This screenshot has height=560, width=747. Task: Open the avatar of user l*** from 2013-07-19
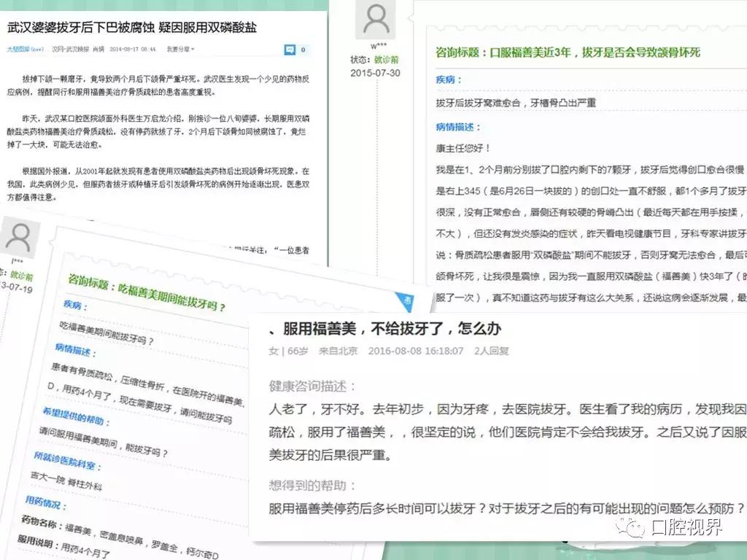[20, 235]
